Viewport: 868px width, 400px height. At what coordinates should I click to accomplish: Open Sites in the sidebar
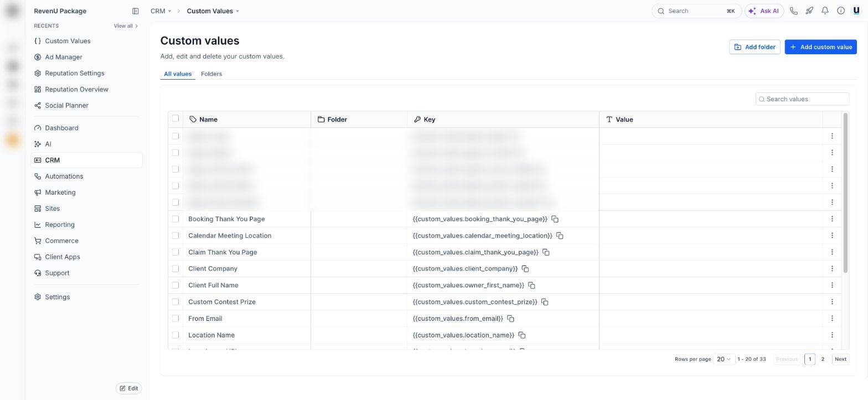53,209
